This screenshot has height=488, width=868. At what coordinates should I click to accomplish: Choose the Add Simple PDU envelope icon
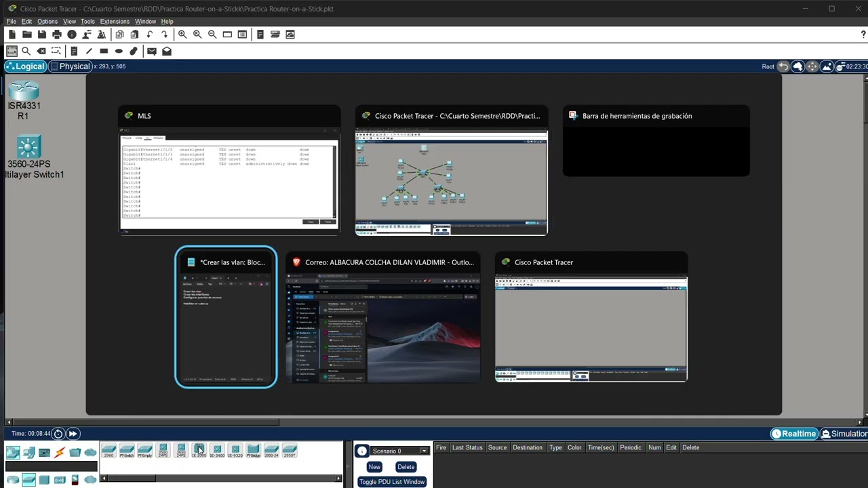pyautogui.click(x=152, y=51)
